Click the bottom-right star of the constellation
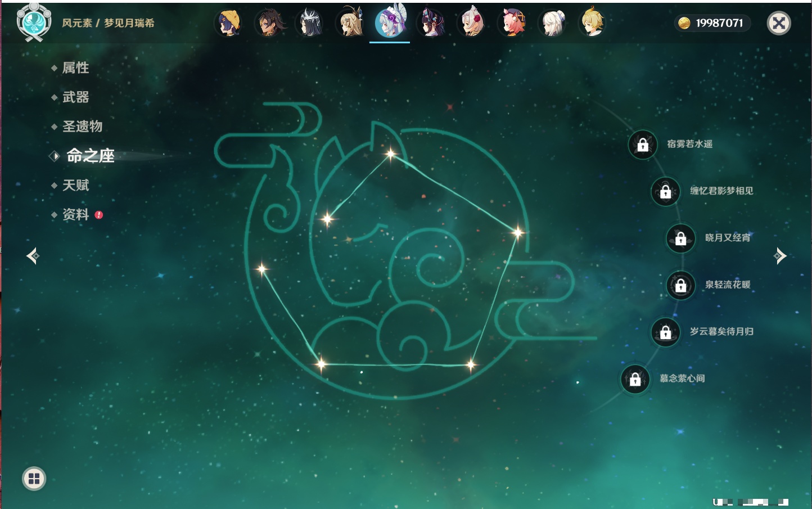Image resolution: width=812 pixels, height=509 pixels. point(471,365)
